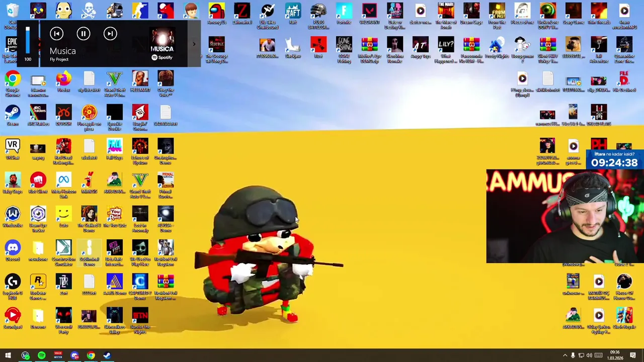Open the Deneme folder
Viewport: 644px width, 362px height.
click(38, 318)
